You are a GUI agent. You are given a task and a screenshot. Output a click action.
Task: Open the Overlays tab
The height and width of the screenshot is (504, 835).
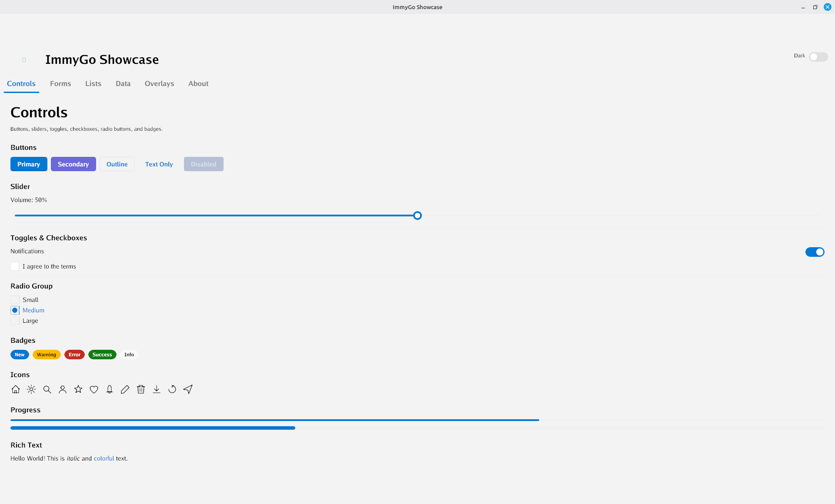(159, 83)
